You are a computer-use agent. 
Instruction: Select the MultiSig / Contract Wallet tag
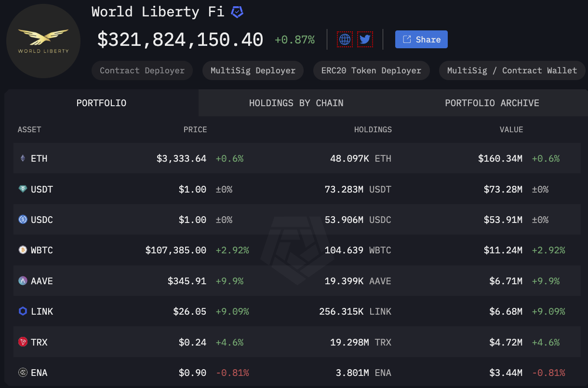512,70
